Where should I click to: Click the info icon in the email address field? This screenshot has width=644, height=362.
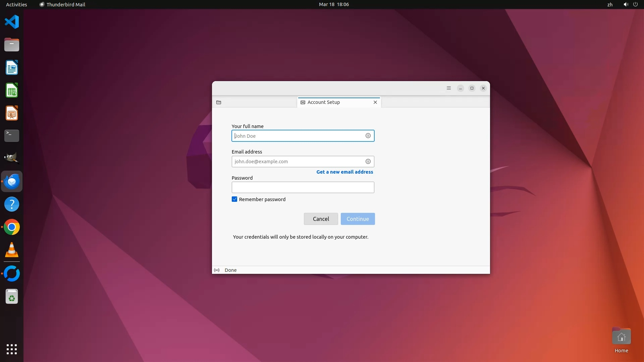coord(368,162)
